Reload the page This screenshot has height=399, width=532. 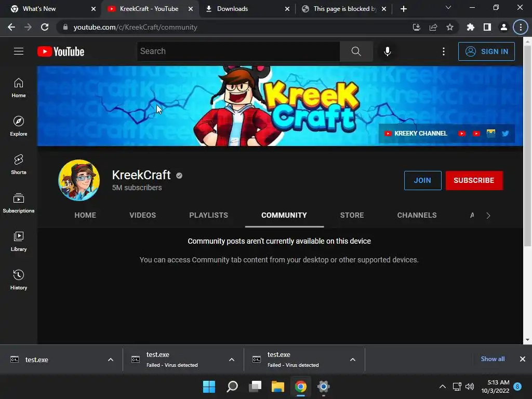pos(45,27)
